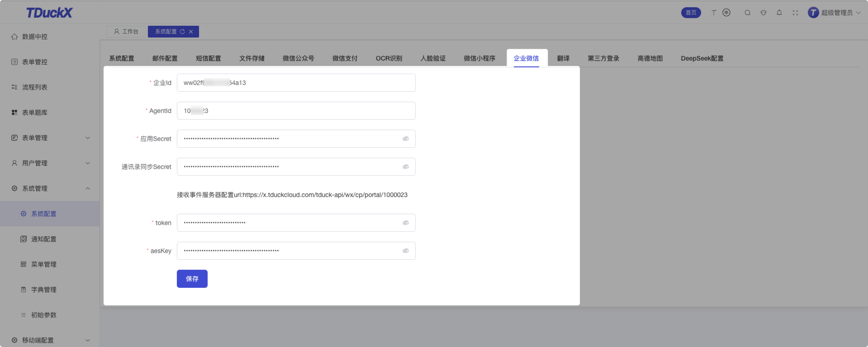Reveal the token field value
This screenshot has width=868, height=347.
click(406, 223)
